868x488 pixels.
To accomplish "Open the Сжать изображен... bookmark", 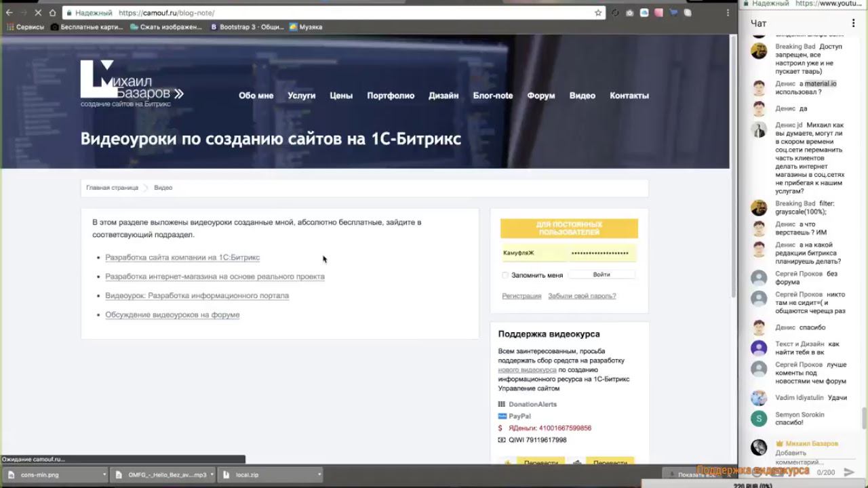I will [166, 27].
